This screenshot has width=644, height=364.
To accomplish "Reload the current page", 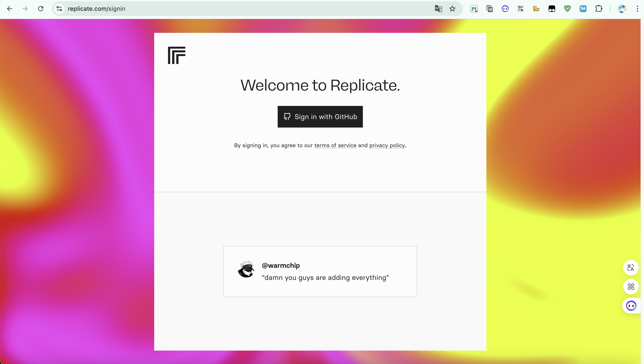I will click(x=41, y=9).
